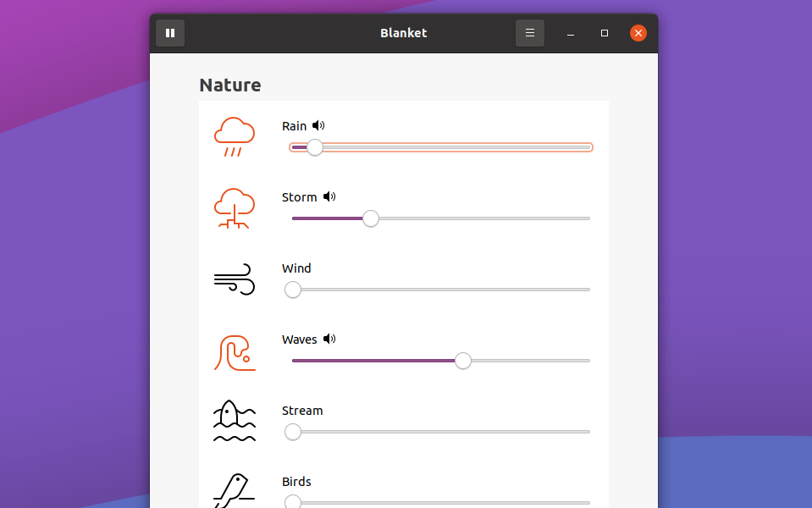Click the Nature section heading

[230, 85]
